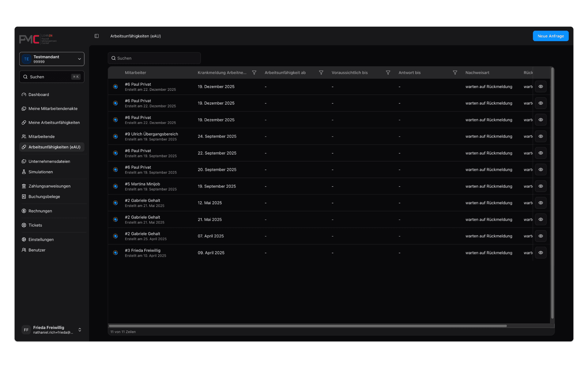Open filter for Voraussichtlich bis column
This screenshot has width=588, height=368.
pyautogui.click(x=388, y=73)
